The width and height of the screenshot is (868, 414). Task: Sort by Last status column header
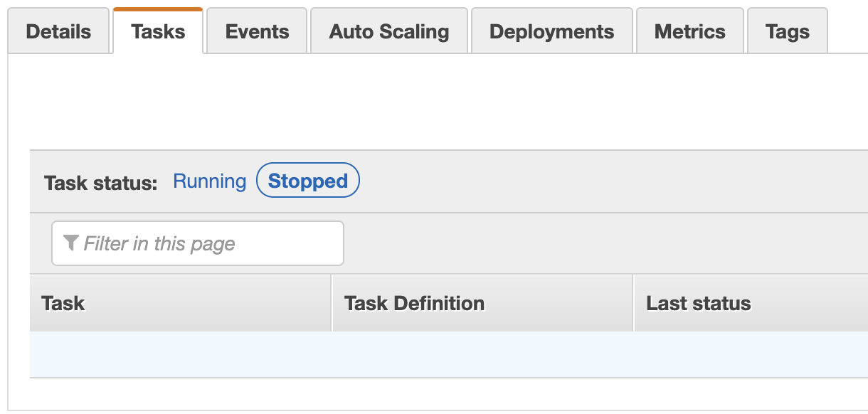pos(751,304)
